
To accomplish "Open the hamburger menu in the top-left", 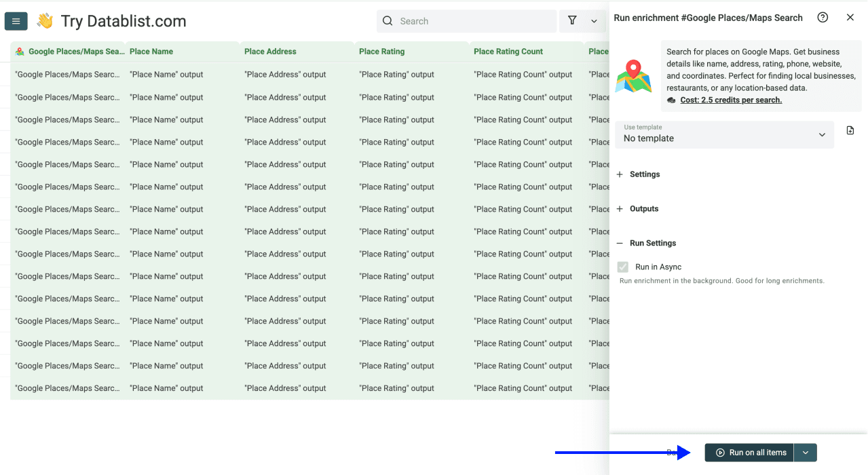I will click(16, 21).
